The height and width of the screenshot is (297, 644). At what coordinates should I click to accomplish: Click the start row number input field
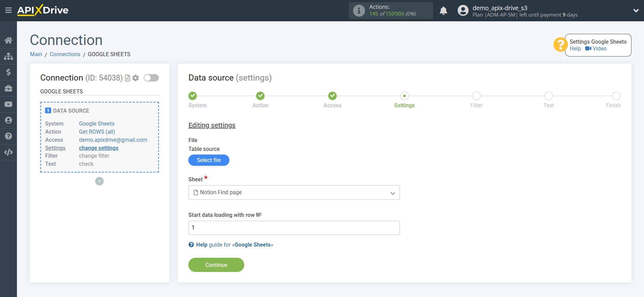(x=294, y=228)
